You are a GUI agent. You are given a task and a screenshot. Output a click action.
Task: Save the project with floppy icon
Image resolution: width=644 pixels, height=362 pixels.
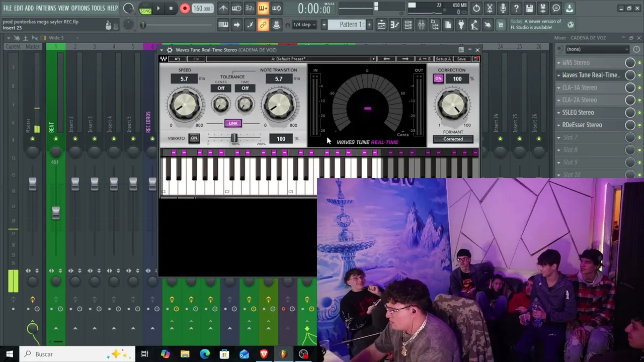(x=529, y=9)
